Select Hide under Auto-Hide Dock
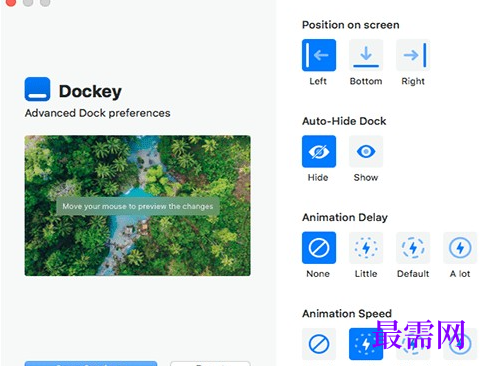 pos(319,151)
